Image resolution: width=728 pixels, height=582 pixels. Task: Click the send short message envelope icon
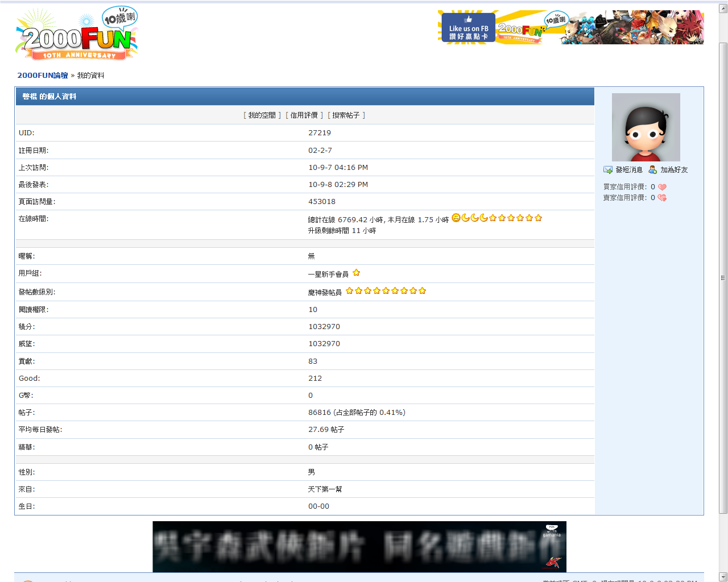(608, 170)
